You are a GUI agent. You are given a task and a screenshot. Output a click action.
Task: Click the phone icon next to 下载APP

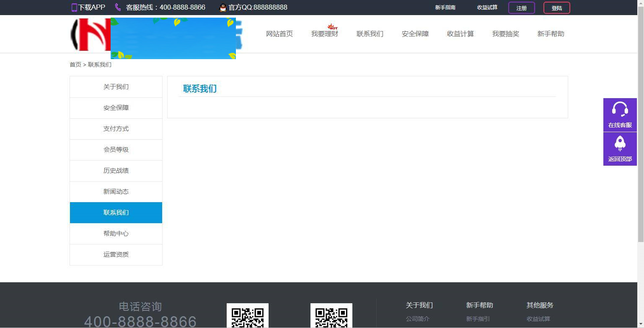coord(74,7)
